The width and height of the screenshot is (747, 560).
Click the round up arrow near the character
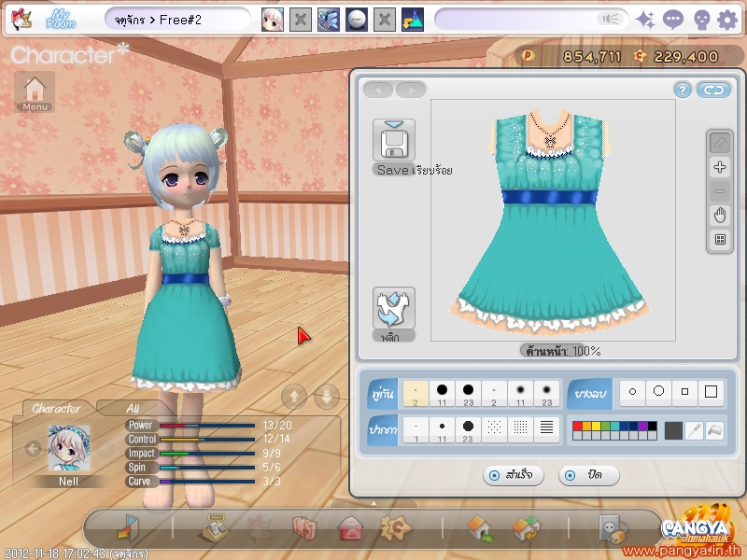294,396
